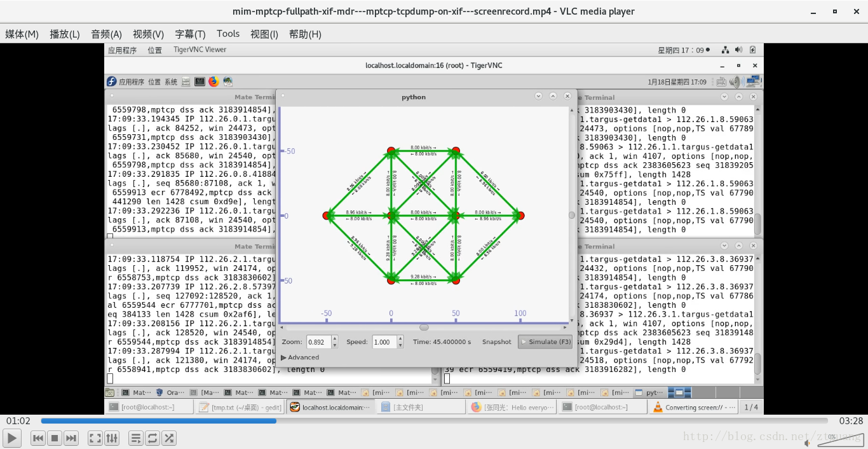Open the 媒体(M) menu in VLC

[x=22, y=34]
